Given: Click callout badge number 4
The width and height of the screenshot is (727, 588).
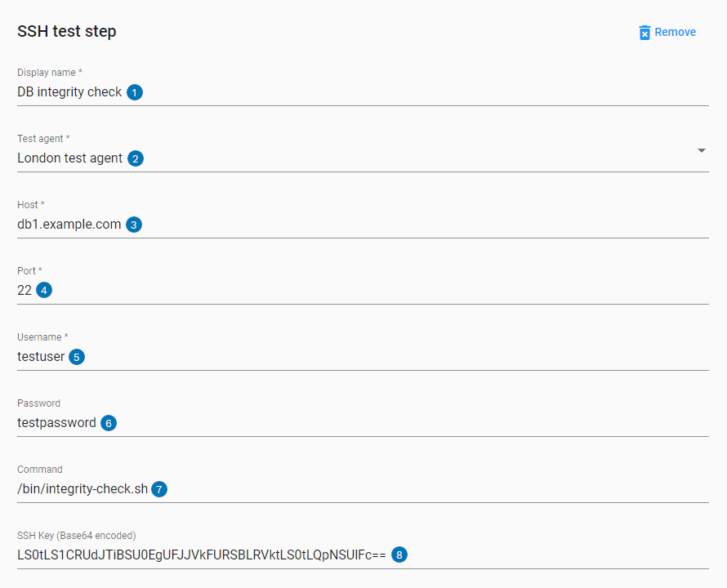Looking at the screenshot, I should tap(44, 291).
